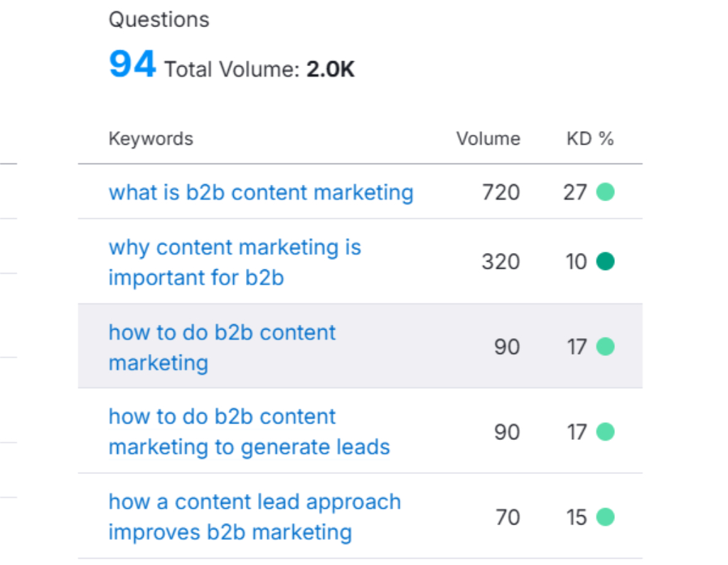Click the dark green KD dot beside 10
Screen dimensions: 728x565
coord(605,262)
